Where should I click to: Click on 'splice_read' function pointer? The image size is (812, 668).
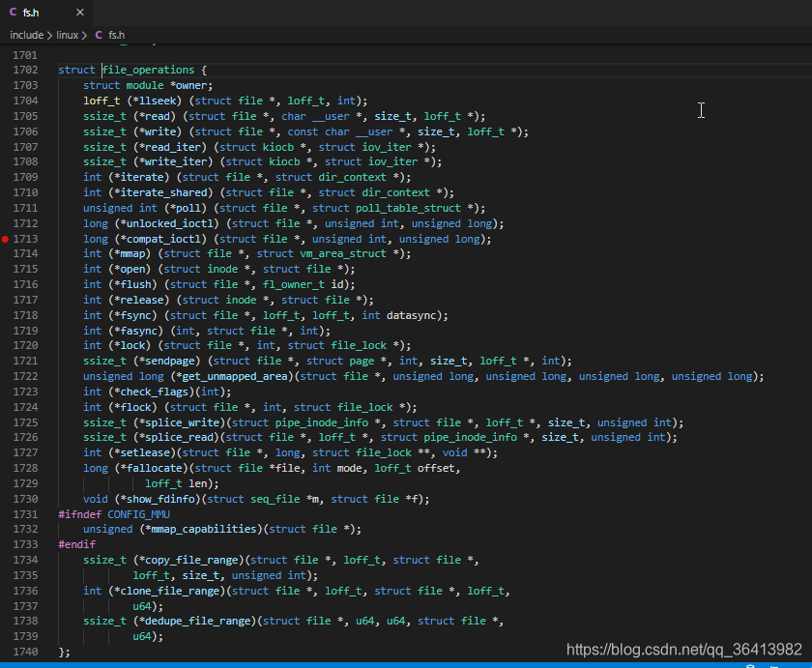pyautogui.click(x=179, y=438)
